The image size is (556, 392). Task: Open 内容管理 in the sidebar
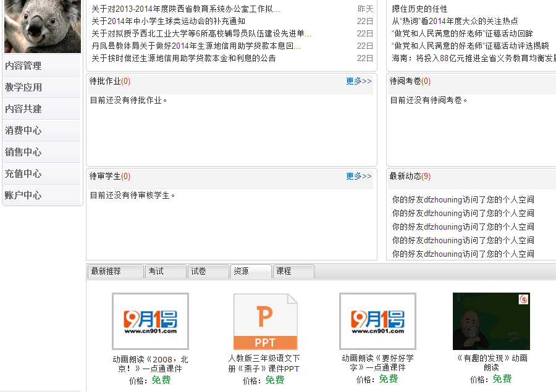(23, 66)
